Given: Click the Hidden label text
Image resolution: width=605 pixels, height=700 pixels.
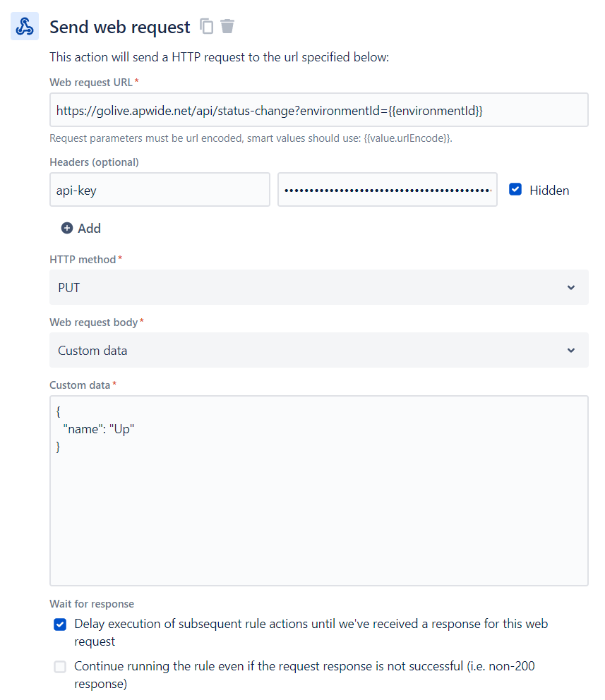Looking at the screenshot, I should tap(549, 190).
